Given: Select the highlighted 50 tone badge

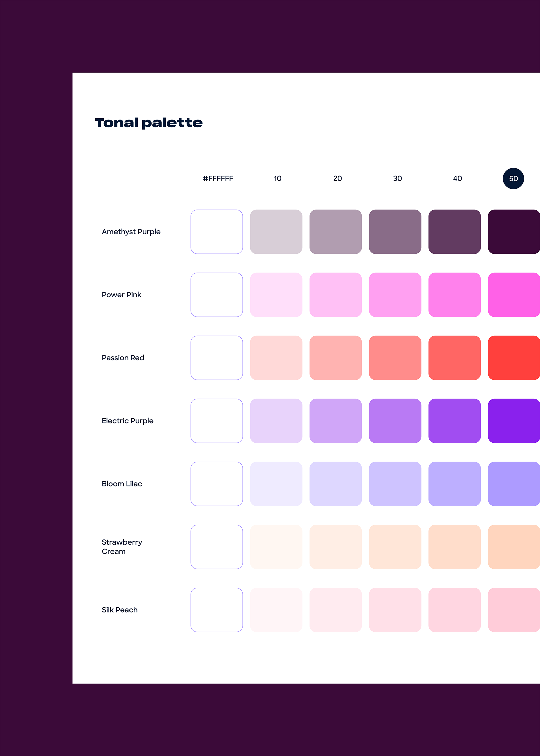Looking at the screenshot, I should pos(513,178).
